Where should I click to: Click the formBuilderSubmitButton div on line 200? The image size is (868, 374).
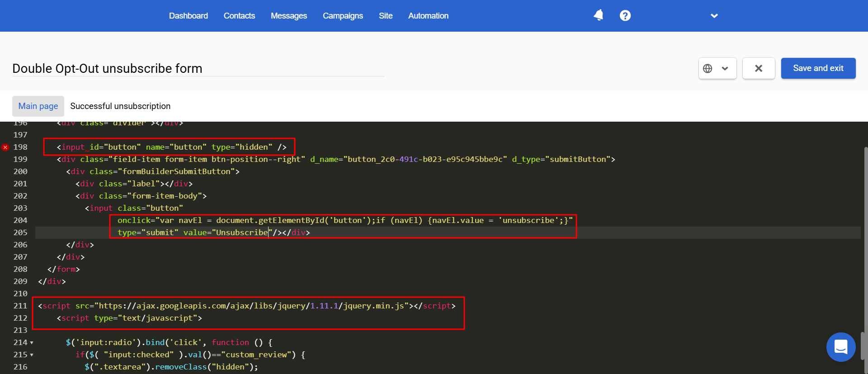pos(153,171)
